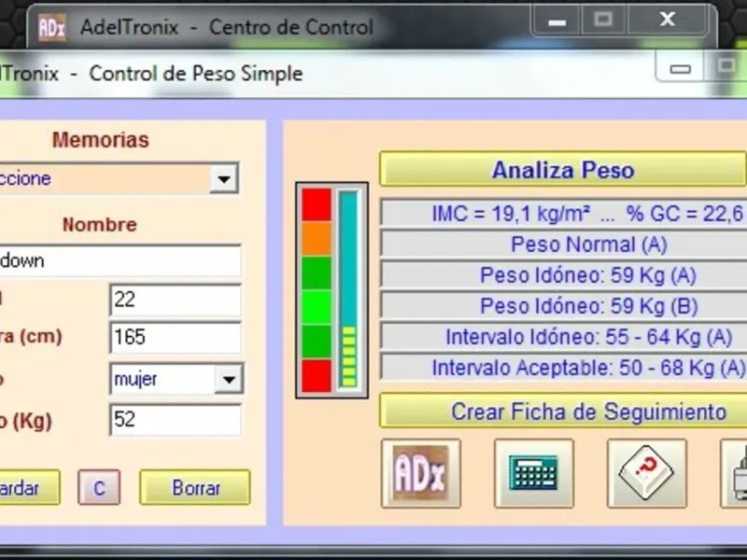Viewport: 747px width, 560px height.
Task: Minimize the Centro de Control window
Action: click(557, 21)
